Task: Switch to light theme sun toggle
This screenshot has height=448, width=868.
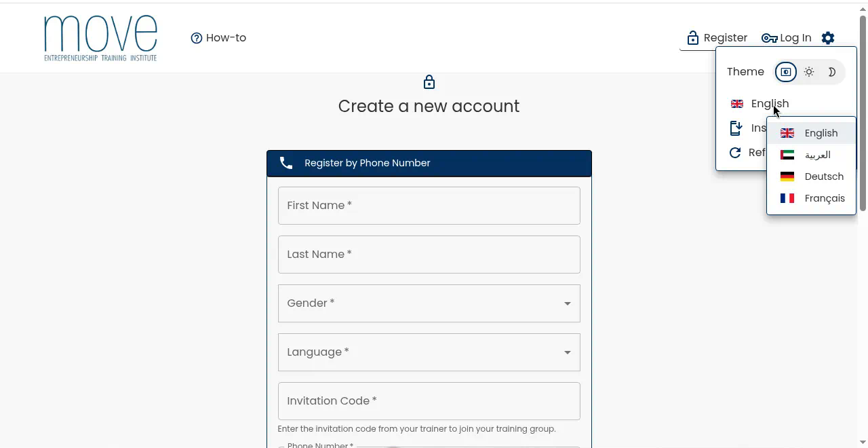Action: (x=809, y=72)
